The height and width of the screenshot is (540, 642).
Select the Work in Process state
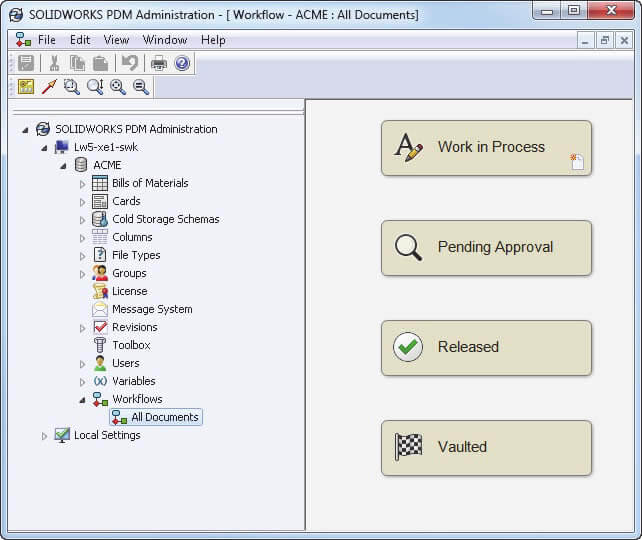486,148
